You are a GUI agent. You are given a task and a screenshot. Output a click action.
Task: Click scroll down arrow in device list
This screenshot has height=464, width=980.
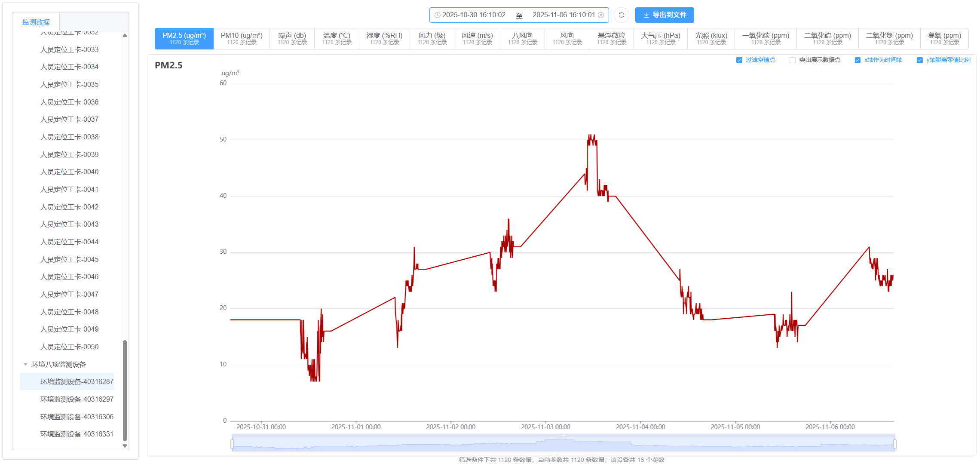tap(125, 446)
